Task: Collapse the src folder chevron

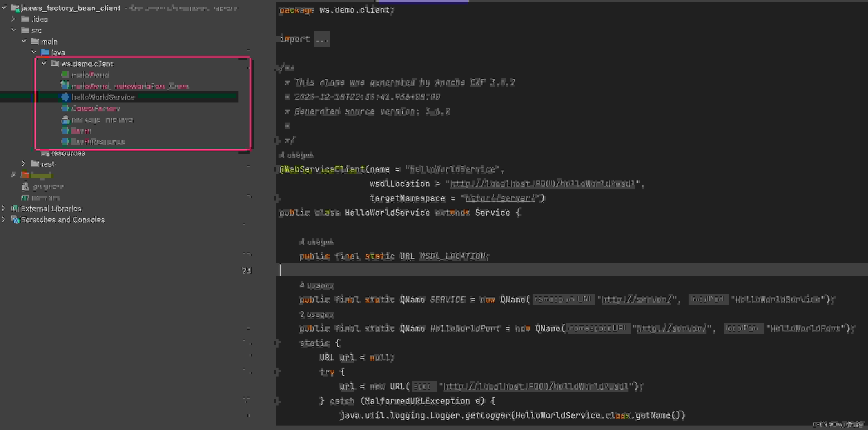Action: pyautogui.click(x=13, y=30)
